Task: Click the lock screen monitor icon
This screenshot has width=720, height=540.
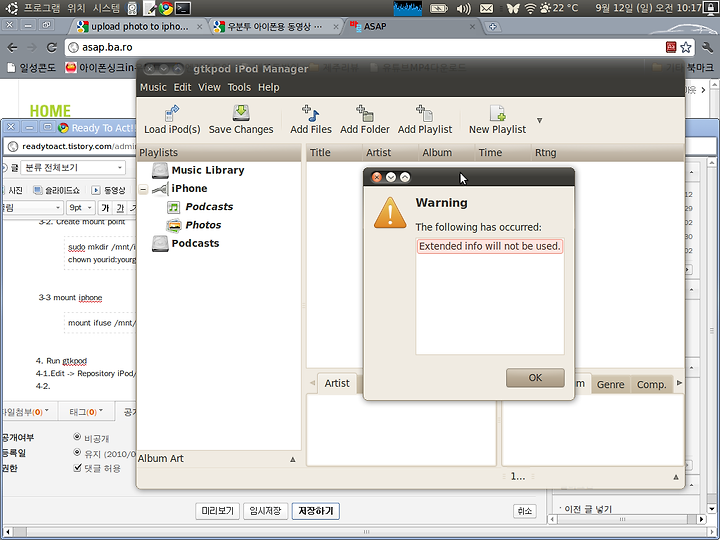Action: point(710,8)
